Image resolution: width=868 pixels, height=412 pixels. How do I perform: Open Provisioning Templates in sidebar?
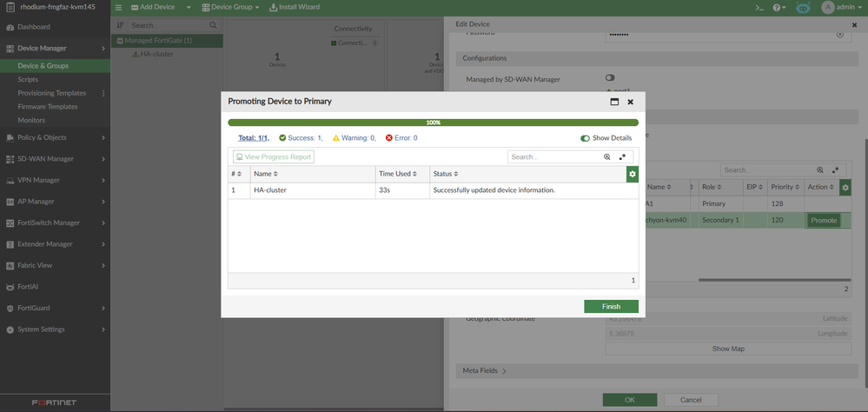pos(51,93)
